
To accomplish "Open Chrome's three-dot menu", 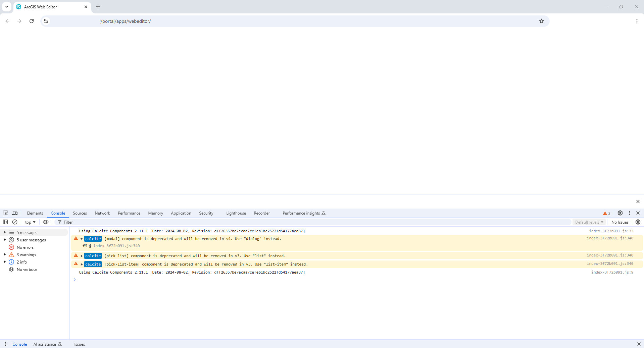I will 637,21.
